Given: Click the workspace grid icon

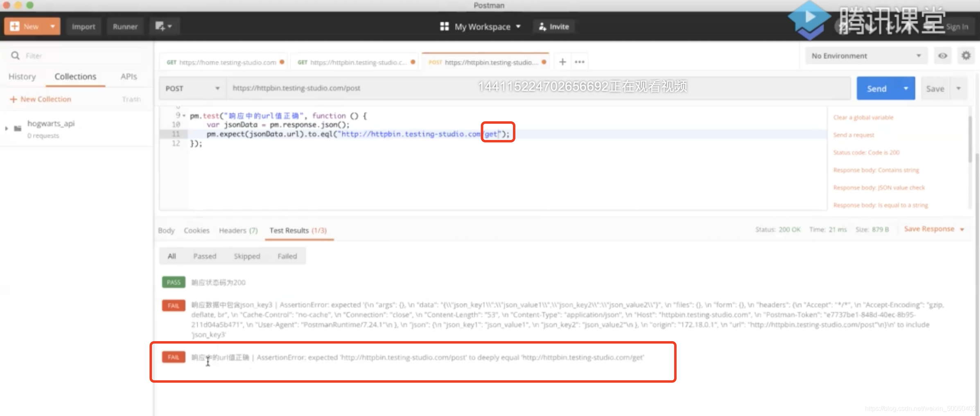Looking at the screenshot, I should (444, 27).
